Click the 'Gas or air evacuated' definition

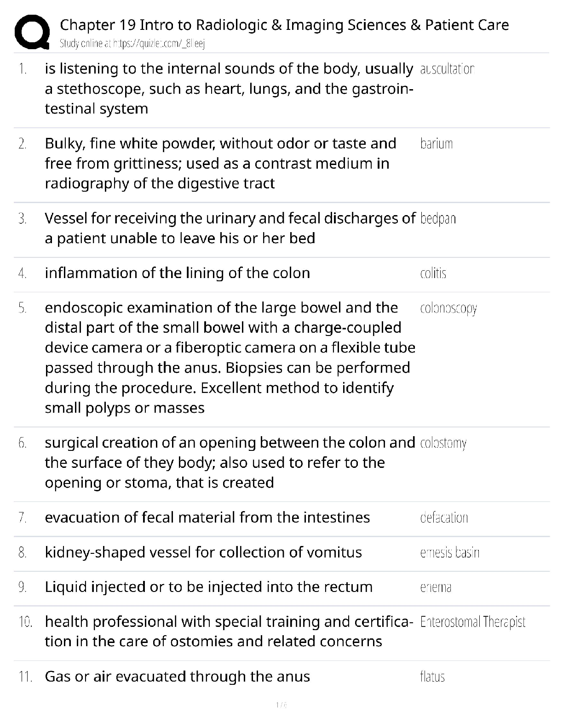point(177,677)
